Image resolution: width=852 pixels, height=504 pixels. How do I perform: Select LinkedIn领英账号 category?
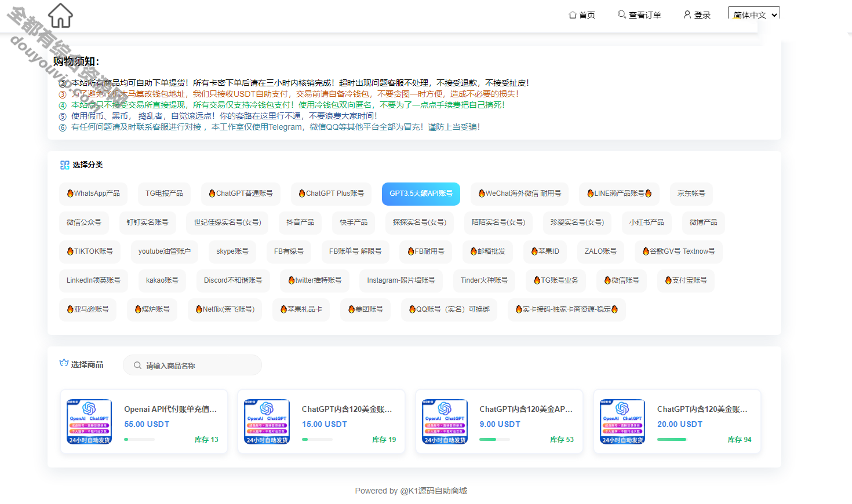(x=93, y=280)
